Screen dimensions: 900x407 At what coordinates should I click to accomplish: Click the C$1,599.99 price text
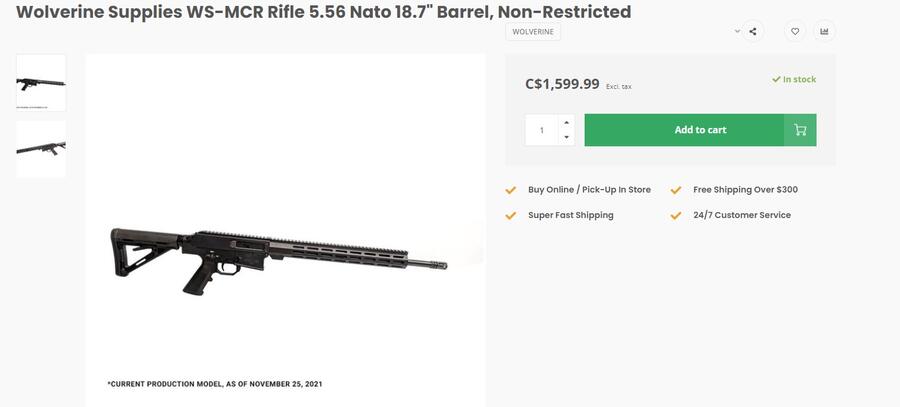[x=562, y=84]
